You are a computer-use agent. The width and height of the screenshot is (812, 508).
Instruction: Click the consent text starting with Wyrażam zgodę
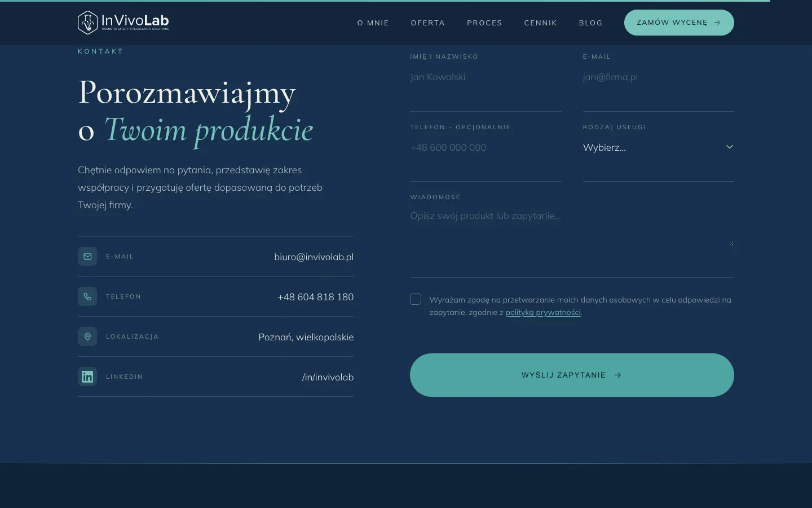[580, 306]
